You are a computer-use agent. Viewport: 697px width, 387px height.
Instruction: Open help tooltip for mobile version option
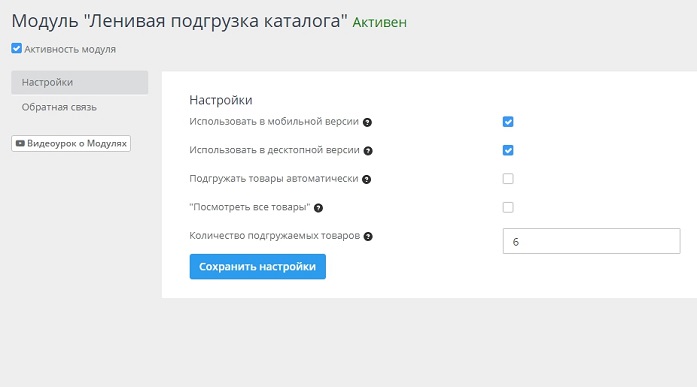(x=367, y=122)
